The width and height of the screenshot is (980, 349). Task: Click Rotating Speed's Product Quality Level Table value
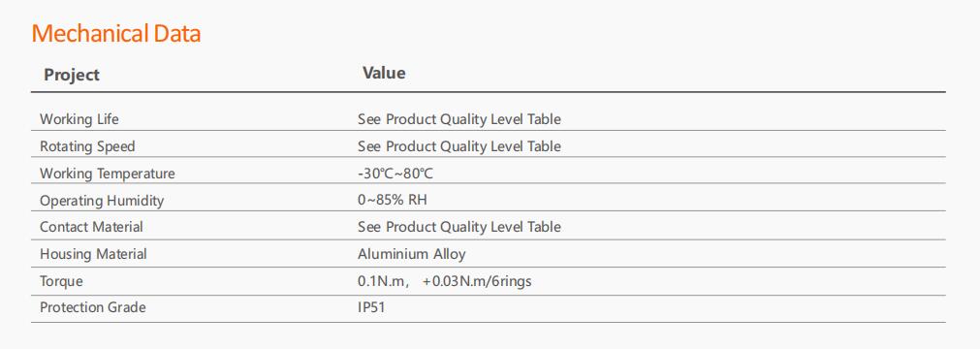[459, 146]
